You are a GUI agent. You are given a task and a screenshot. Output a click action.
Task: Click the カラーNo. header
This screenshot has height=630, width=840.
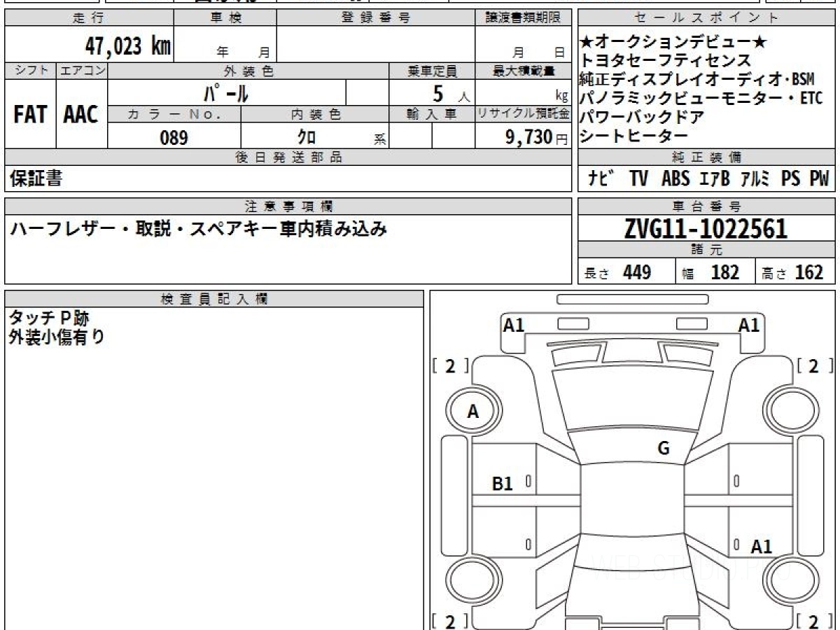[174, 114]
